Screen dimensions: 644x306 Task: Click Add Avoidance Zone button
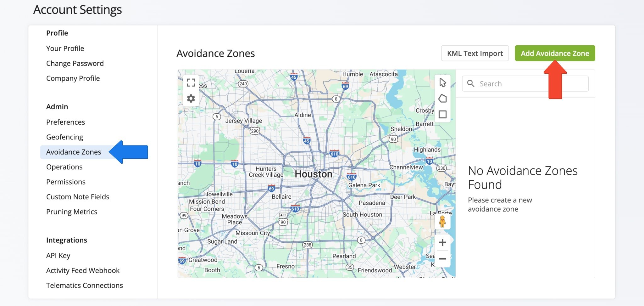click(555, 53)
